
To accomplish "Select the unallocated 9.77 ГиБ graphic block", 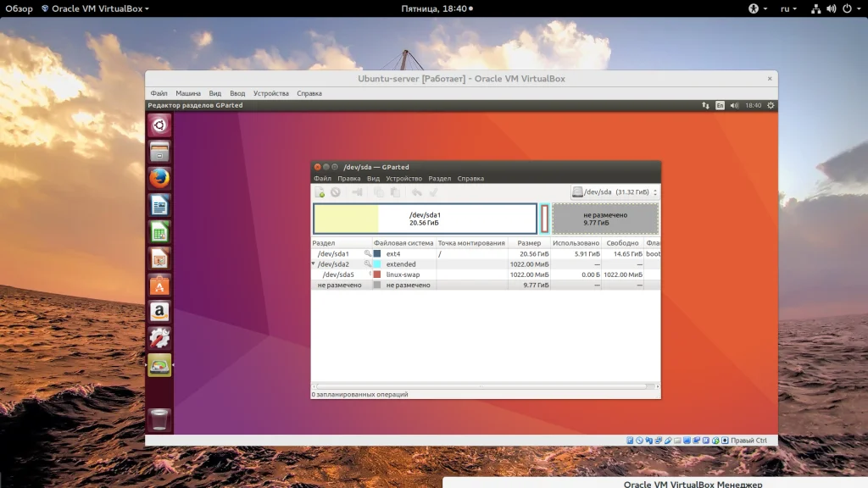I will pos(605,219).
